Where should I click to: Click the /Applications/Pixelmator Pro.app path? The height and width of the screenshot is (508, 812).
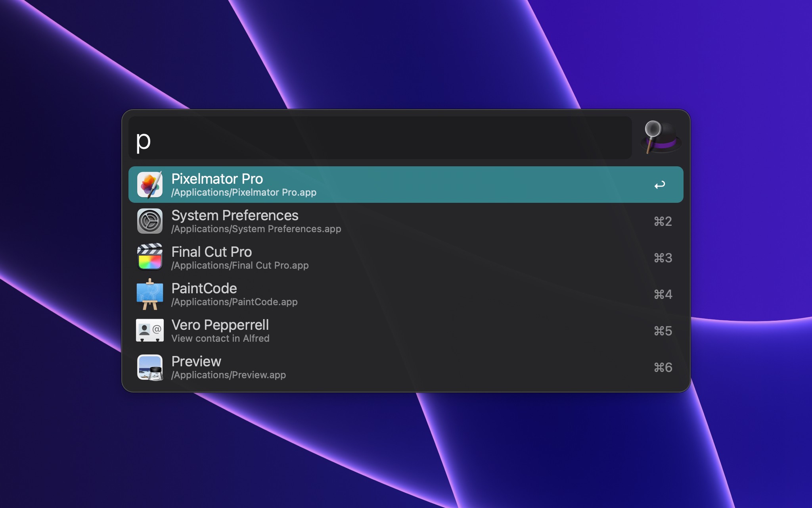[x=244, y=192]
